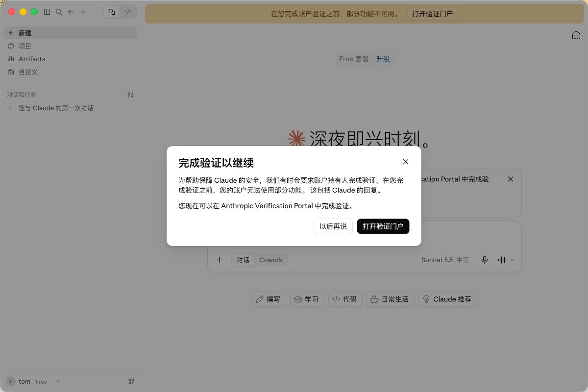588x392 pixels.
Task: Click the Free 套餐 label
Action: tap(354, 59)
